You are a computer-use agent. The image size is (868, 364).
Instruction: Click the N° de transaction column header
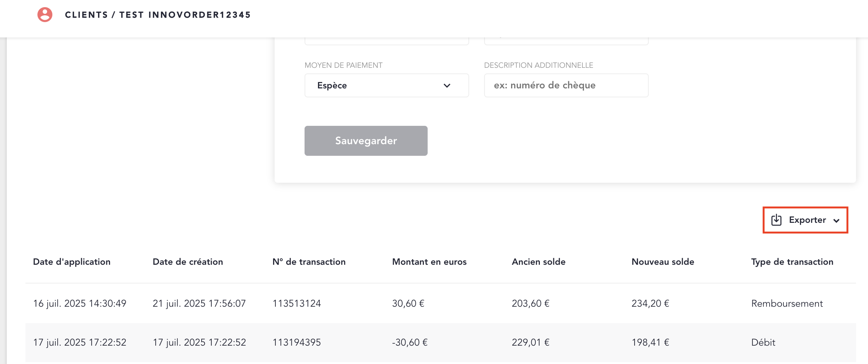tap(309, 262)
